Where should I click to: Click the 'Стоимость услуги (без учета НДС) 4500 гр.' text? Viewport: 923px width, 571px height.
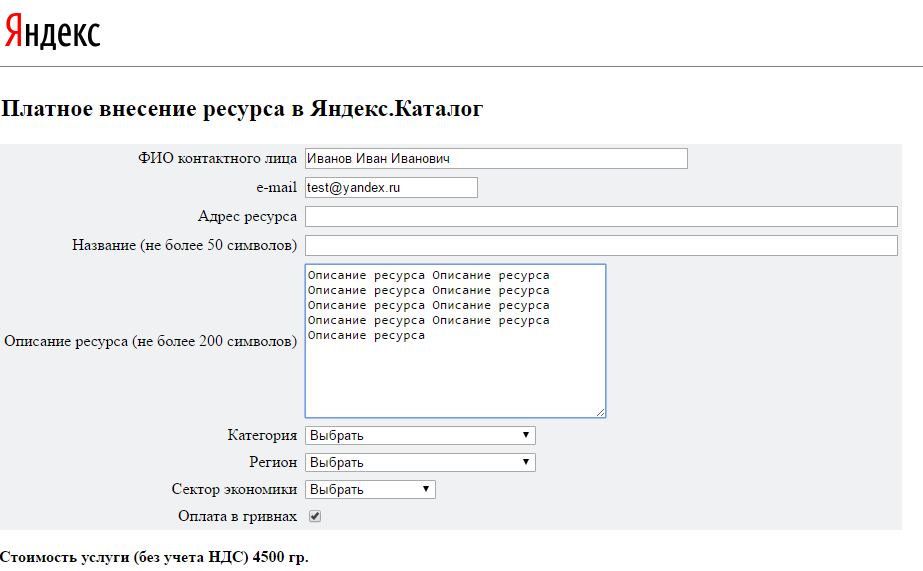click(x=154, y=557)
